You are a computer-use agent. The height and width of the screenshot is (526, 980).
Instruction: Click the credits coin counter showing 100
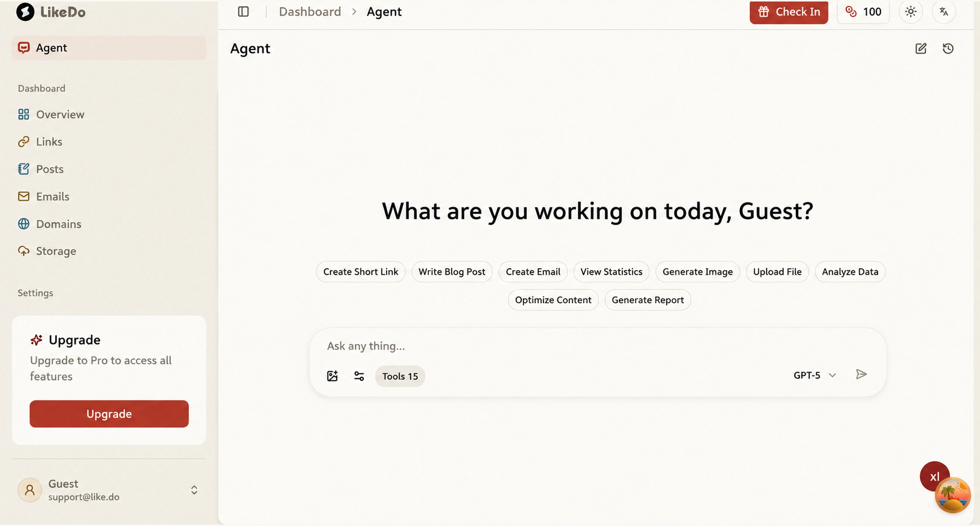click(x=863, y=12)
